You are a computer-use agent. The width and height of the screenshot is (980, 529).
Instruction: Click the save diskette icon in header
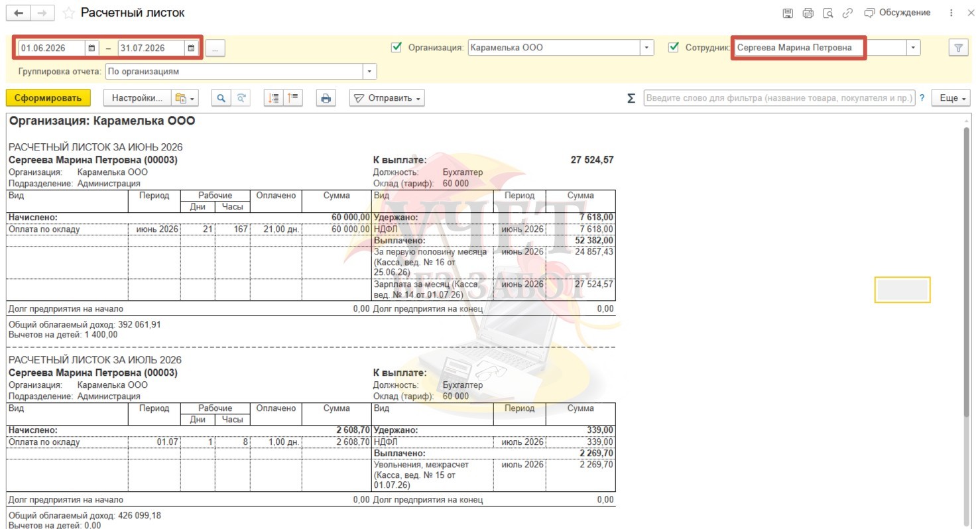788,13
